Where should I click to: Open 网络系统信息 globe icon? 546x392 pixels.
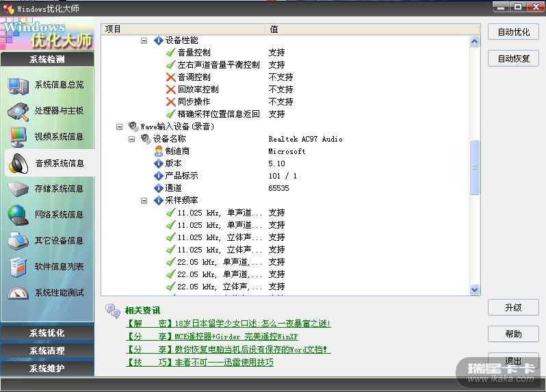click(x=18, y=215)
